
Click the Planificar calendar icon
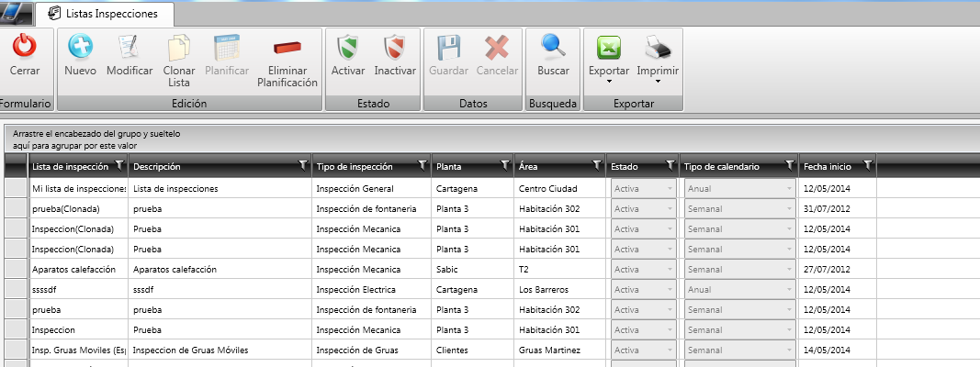point(227,46)
